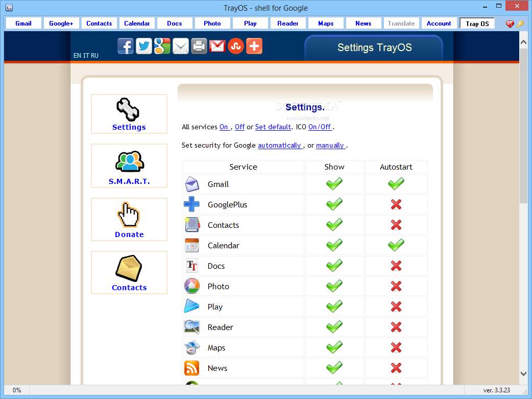Toggle Autostart cross for the Contacts service
This screenshot has width=532, height=399.
(396, 225)
